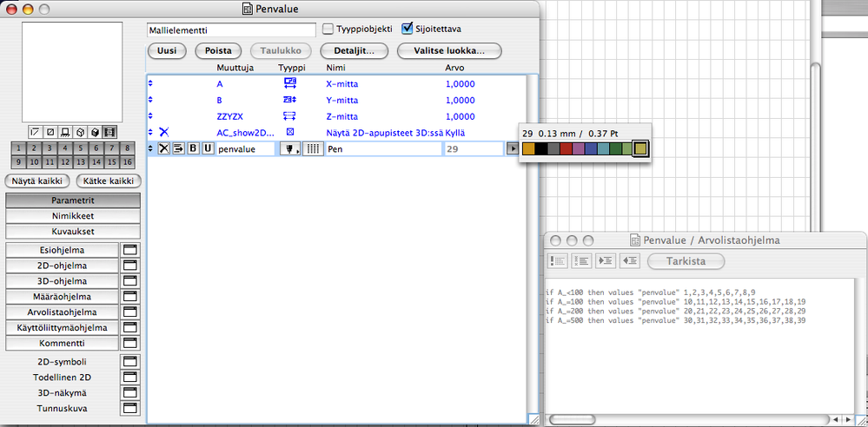
Task: Click the reorder arrows for parameter A
Action: (150, 84)
